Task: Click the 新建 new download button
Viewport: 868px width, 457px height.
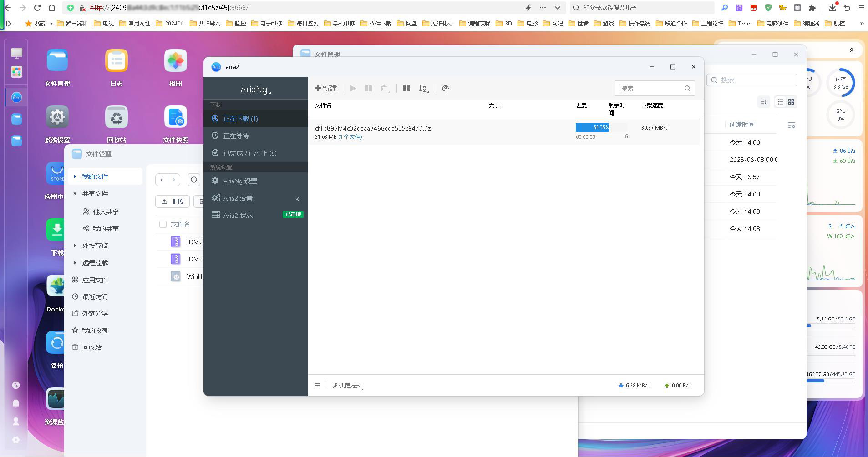Action: 326,88
